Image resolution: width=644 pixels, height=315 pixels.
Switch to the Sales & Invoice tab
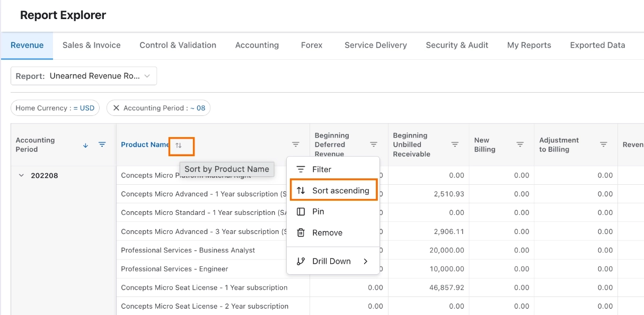click(x=92, y=46)
